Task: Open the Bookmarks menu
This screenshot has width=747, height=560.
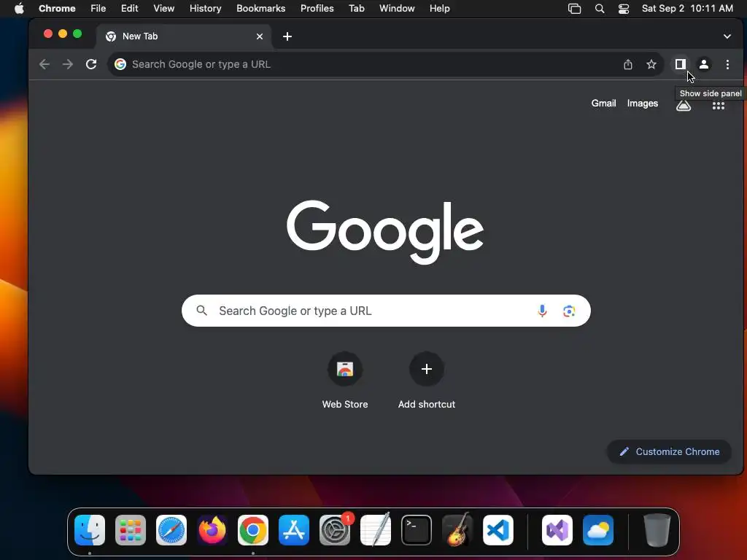Action: tap(260, 9)
